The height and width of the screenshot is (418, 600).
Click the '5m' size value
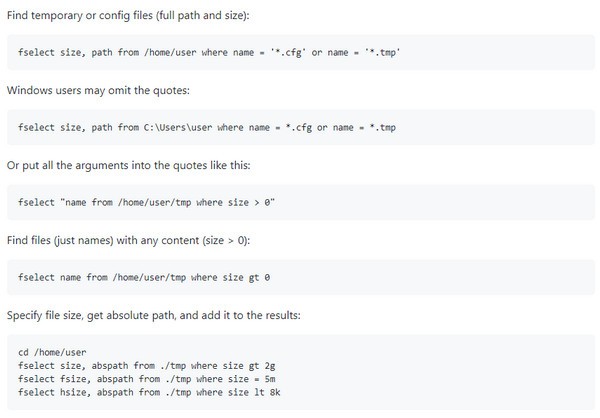coord(270,378)
